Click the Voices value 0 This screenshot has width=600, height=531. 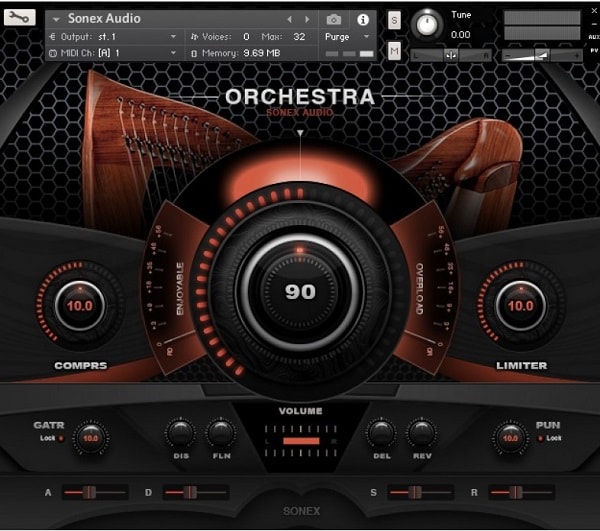246,37
